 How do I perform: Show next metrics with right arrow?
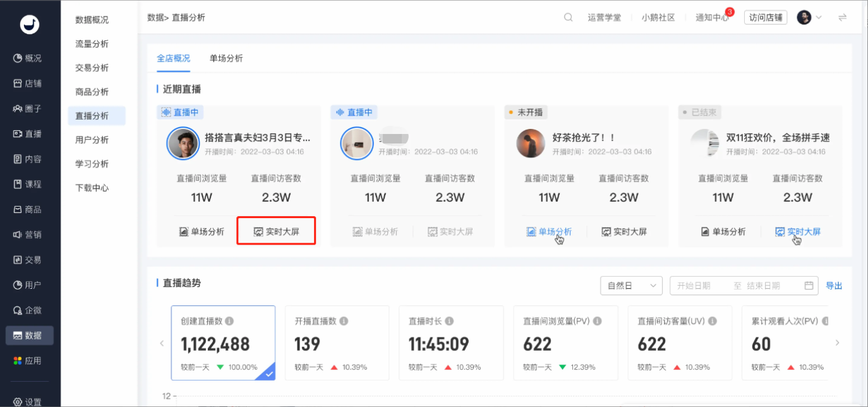point(838,343)
